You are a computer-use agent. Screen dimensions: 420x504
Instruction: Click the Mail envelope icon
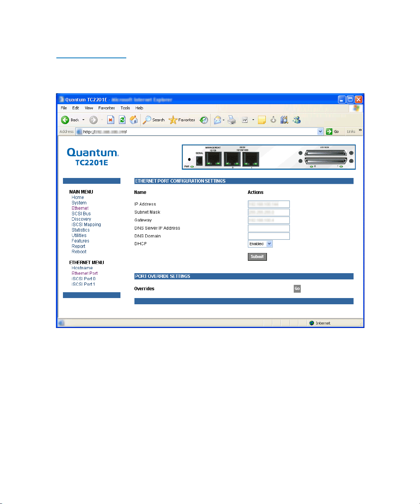tap(218, 120)
